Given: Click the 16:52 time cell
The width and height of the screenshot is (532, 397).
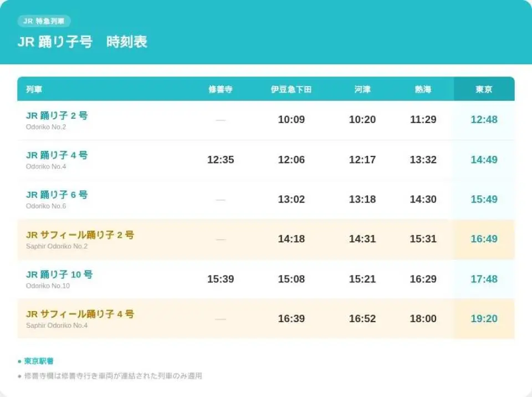Looking at the screenshot, I should click(x=362, y=319).
